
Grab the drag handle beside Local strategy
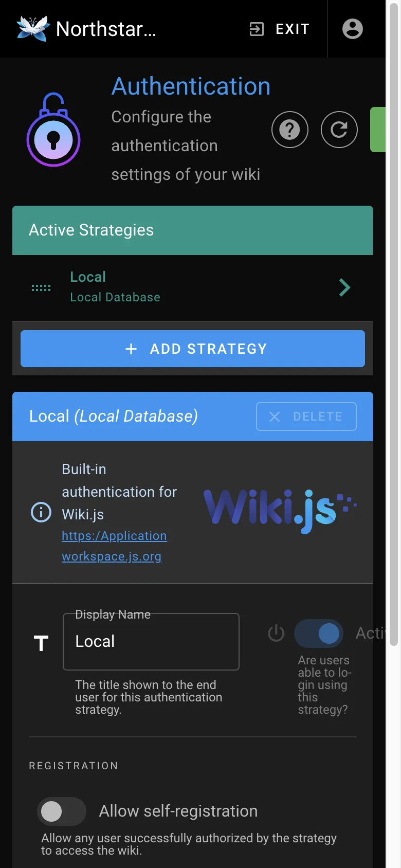[41, 288]
